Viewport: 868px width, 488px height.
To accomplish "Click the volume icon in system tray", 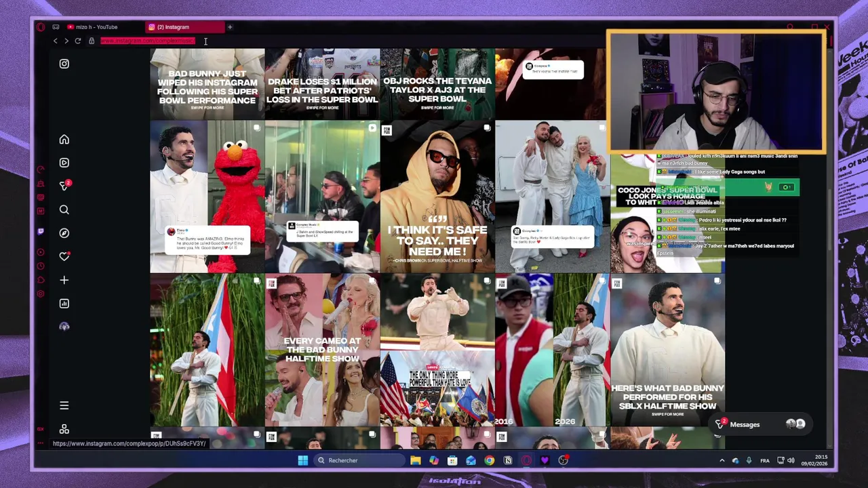I will point(791,461).
